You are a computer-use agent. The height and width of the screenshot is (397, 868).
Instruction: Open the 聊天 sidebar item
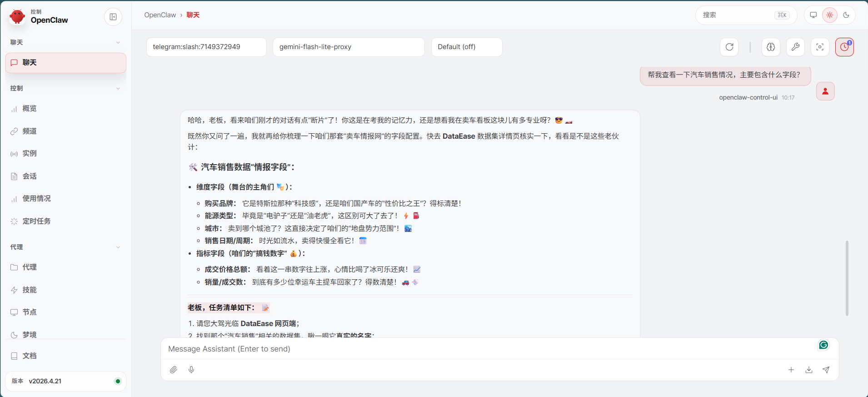coord(65,63)
